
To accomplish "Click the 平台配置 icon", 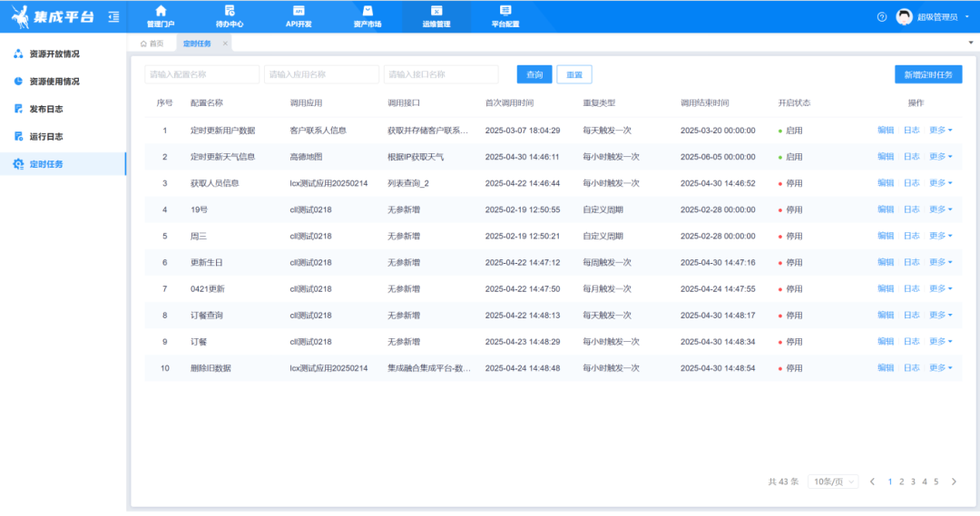I will click(505, 11).
